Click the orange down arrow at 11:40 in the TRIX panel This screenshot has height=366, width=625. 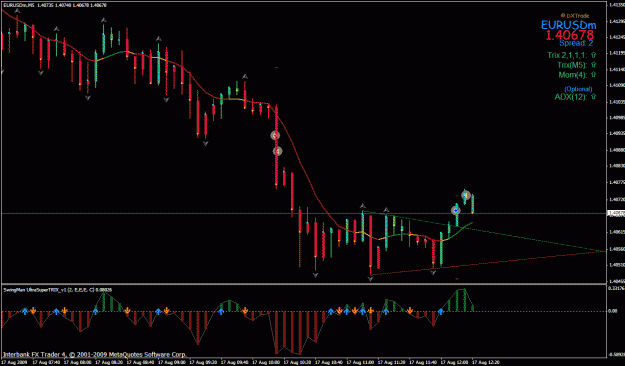point(410,311)
